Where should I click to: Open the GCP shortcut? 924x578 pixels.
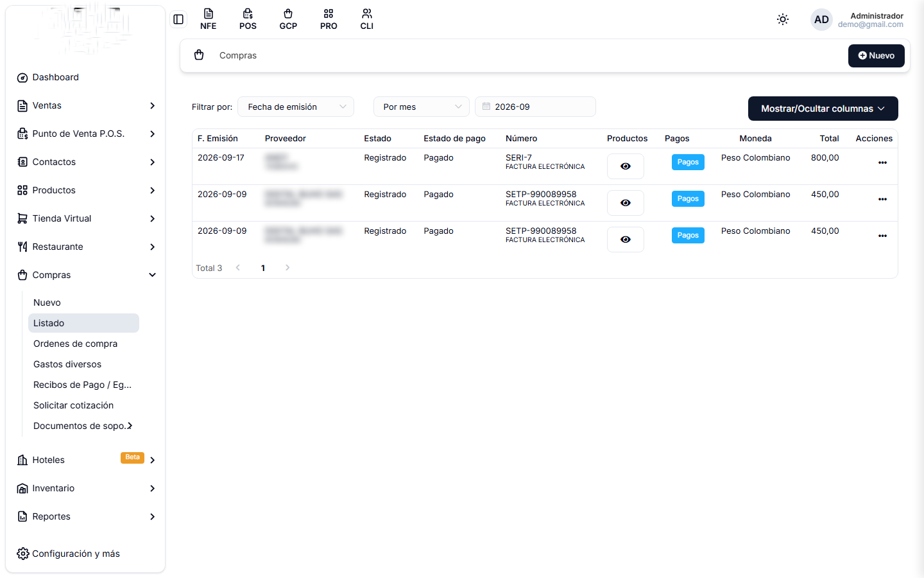click(x=288, y=19)
